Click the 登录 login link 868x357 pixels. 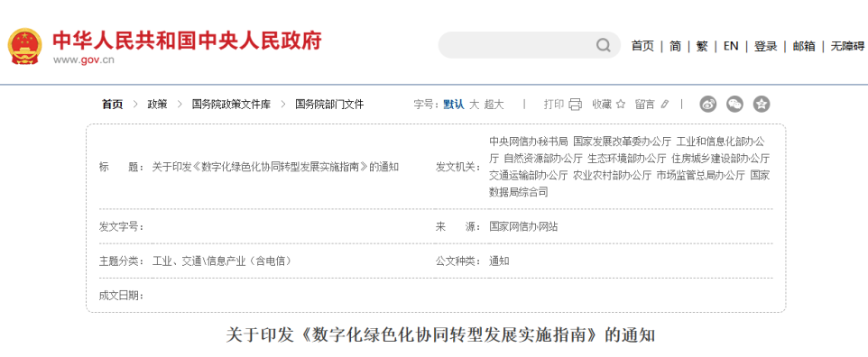click(765, 47)
